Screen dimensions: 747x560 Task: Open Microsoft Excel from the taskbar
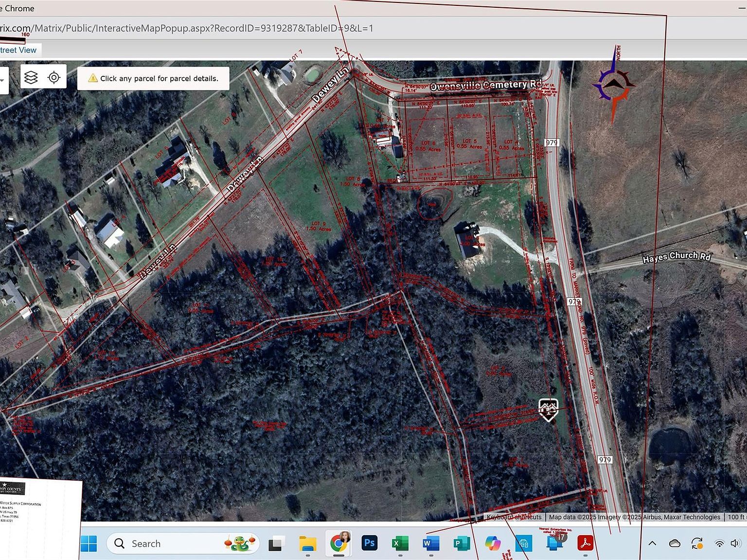[x=400, y=543]
